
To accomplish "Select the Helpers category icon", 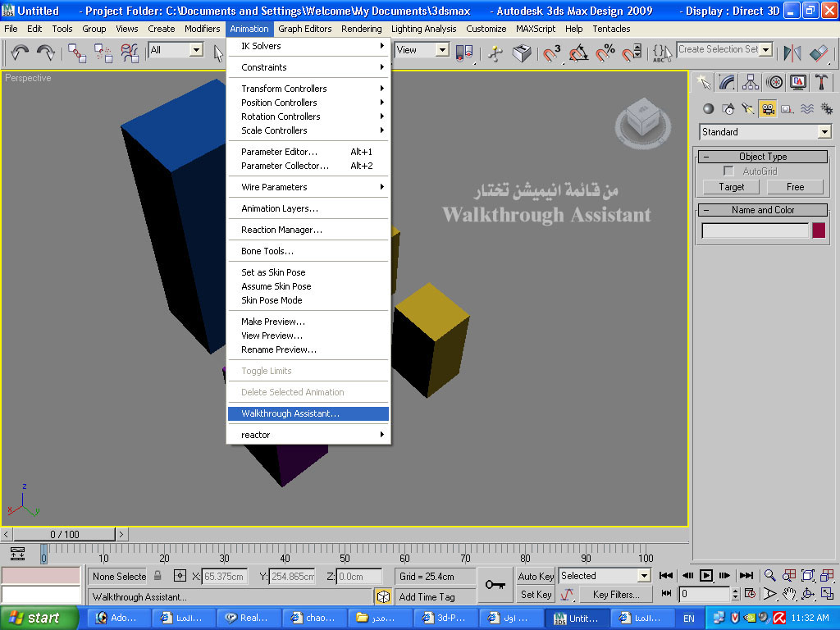I will point(787,109).
